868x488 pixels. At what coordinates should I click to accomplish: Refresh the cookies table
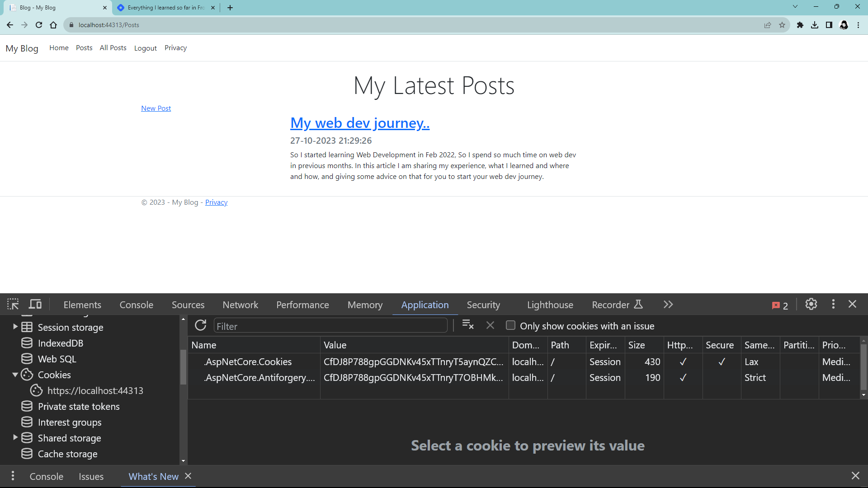coord(200,325)
